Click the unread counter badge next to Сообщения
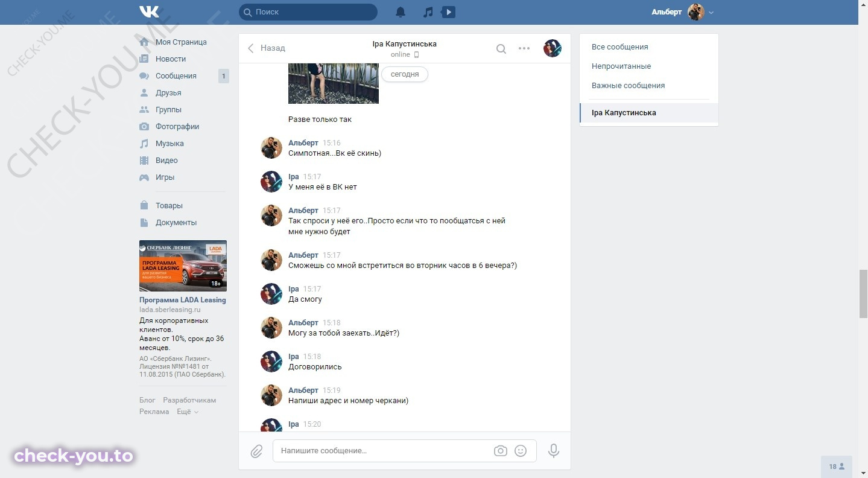This screenshot has width=868, height=478. (223, 76)
